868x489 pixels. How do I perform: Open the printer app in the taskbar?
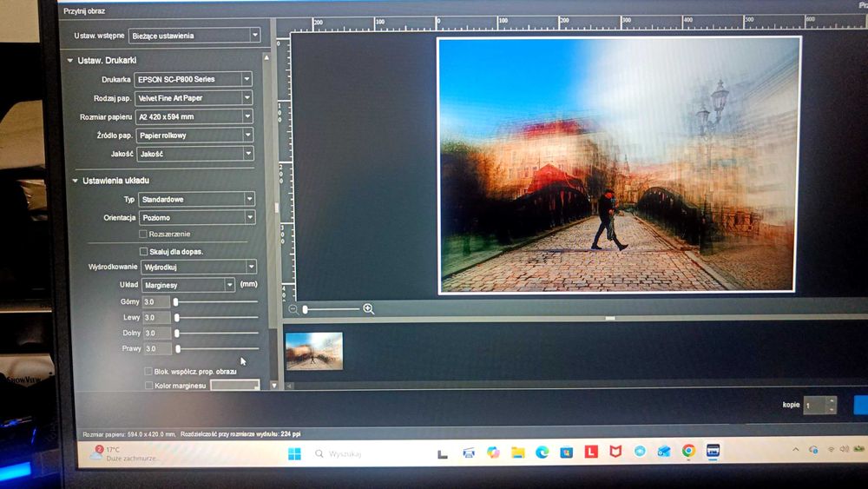[x=469, y=453]
